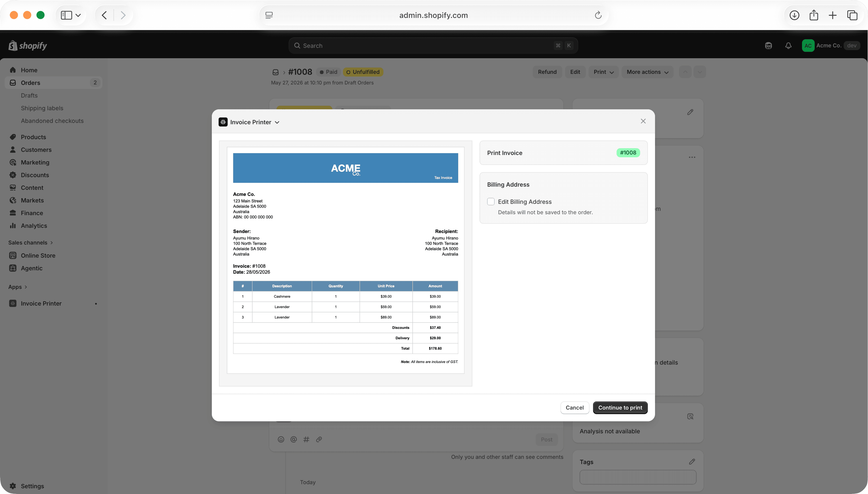Open Shipping labels
This screenshot has width=868, height=494.
42,108
